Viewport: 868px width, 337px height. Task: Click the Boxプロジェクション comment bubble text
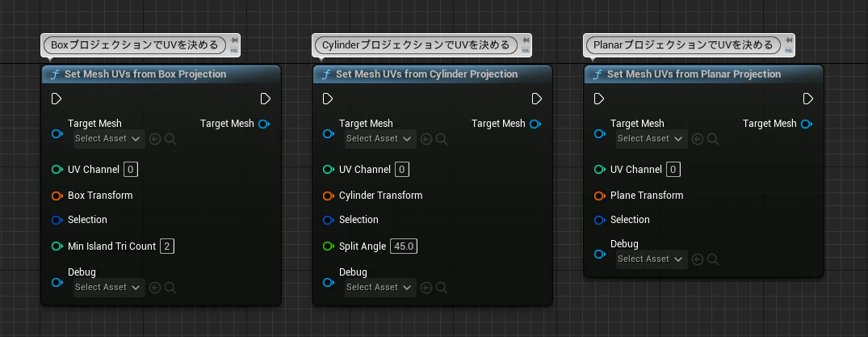[x=135, y=45]
